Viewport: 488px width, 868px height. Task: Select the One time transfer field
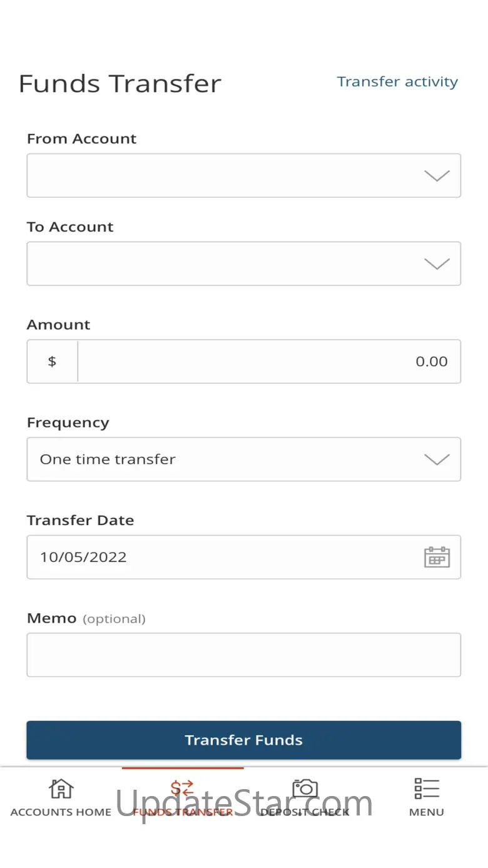click(243, 459)
